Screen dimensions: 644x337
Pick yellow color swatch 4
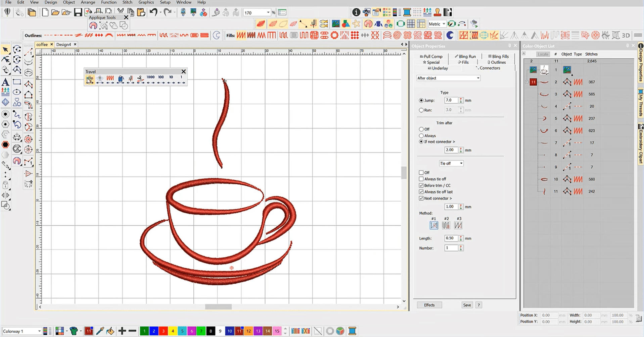pos(173,331)
